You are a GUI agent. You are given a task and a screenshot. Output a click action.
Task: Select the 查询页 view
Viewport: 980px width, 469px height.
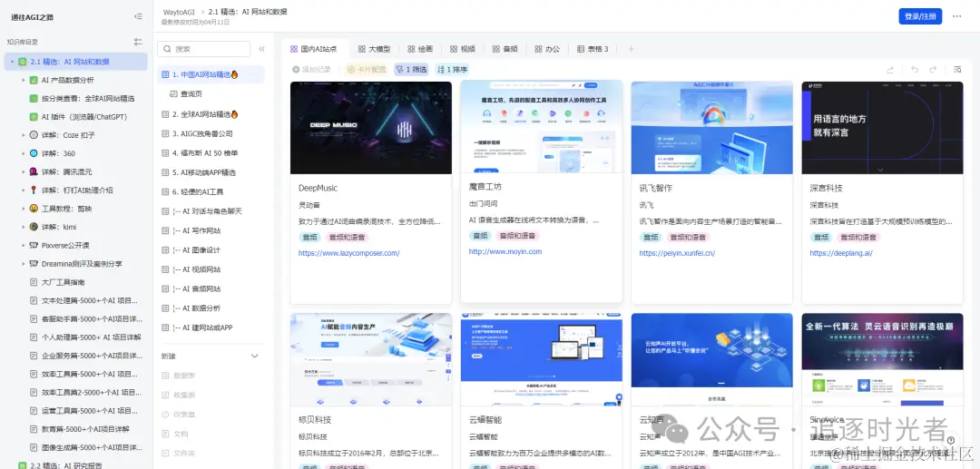[x=192, y=93]
